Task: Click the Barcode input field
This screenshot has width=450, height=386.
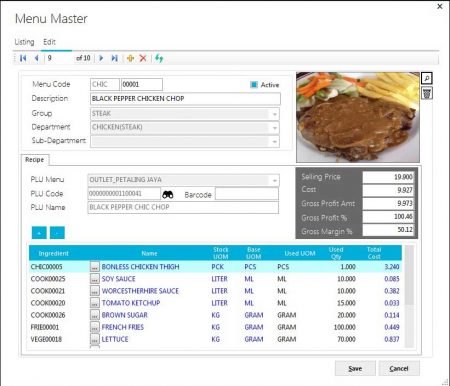Action: click(x=247, y=194)
